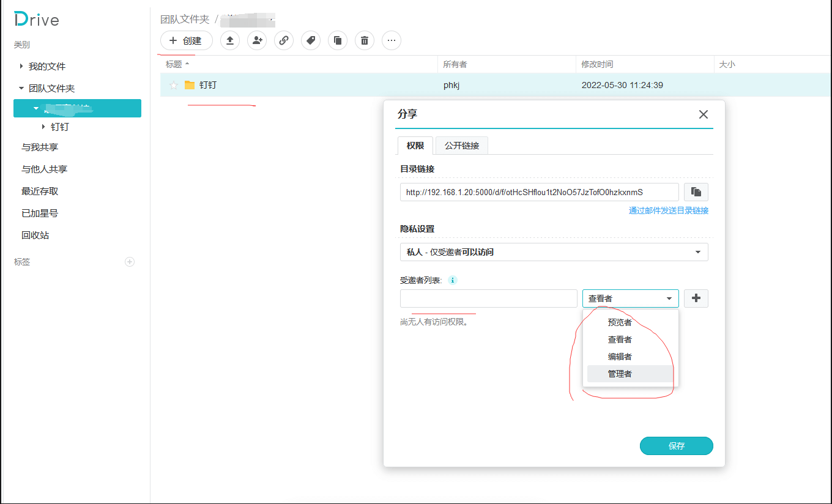Add a new tag with plus icon
The image size is (832, 504).
click(x=130, y=262)
